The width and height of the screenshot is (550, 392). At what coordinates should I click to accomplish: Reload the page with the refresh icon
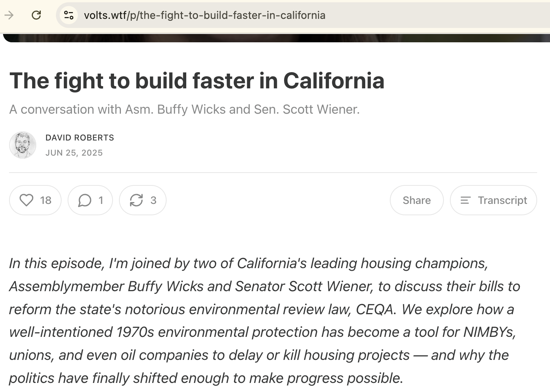[36, 15]
